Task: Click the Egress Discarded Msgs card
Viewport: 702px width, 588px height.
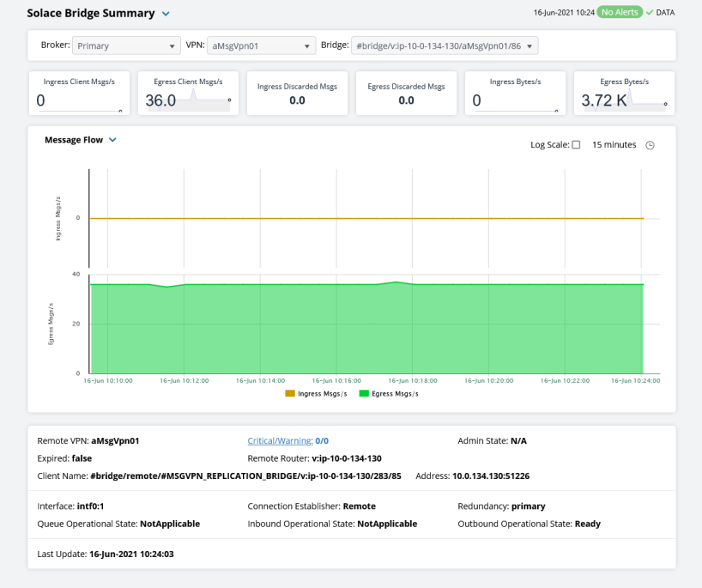Action: point(406,93)
